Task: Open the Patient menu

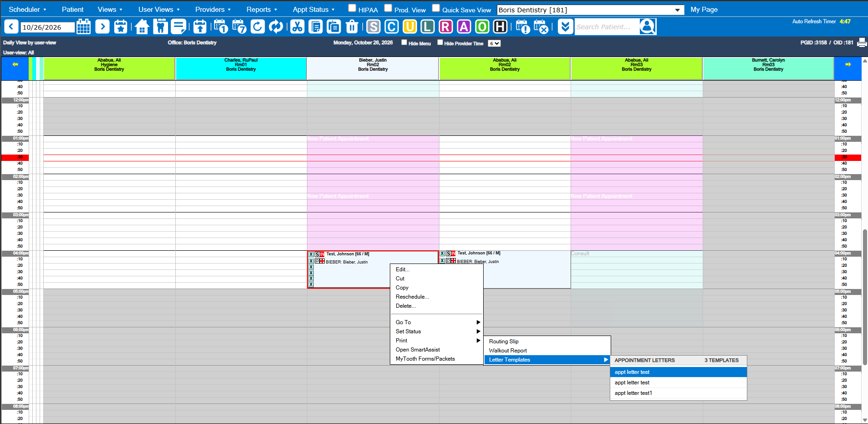Action: click(73, 9)
